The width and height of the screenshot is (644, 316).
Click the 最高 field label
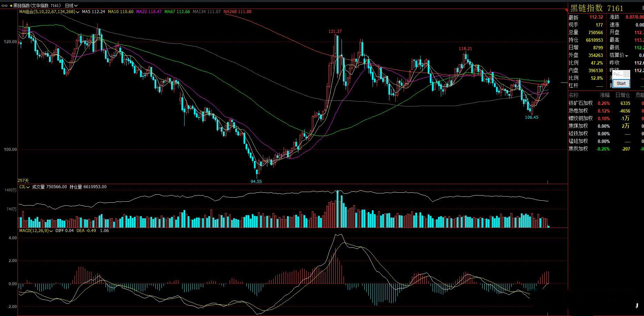614,40
